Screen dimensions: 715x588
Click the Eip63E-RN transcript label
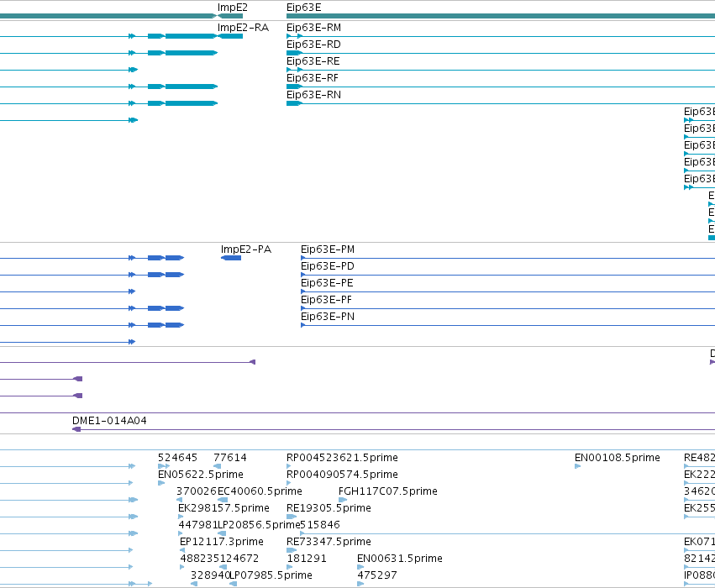313,95
